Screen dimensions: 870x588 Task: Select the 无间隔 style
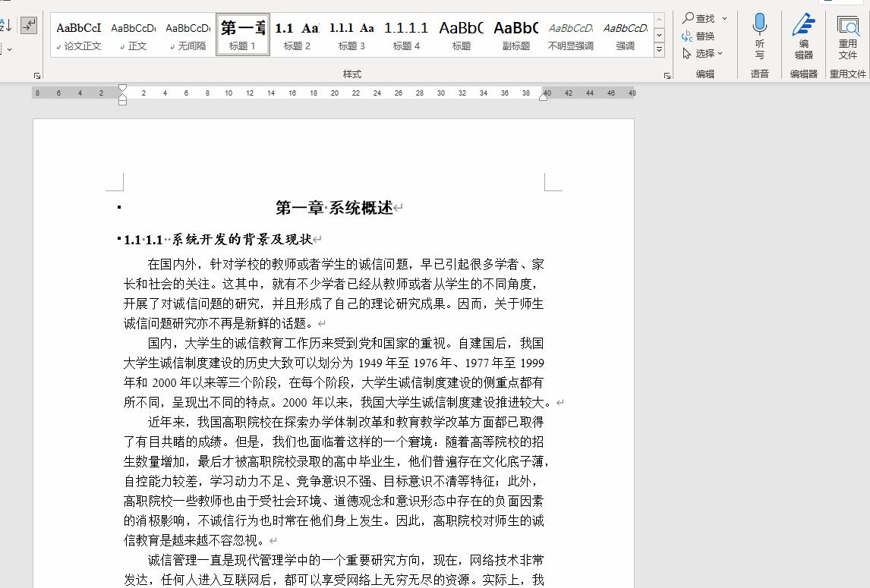pyautogui.click(x=188, y=34)
